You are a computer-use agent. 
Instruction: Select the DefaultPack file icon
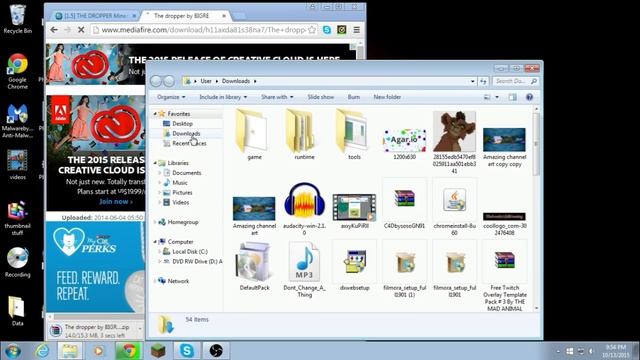[x=254, y=262]
